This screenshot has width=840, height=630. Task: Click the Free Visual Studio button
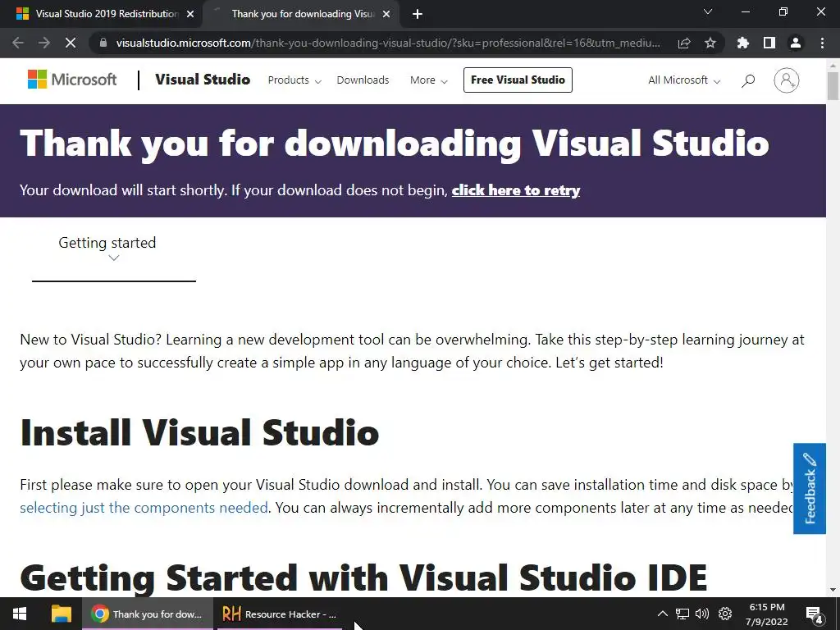(518, 80)
